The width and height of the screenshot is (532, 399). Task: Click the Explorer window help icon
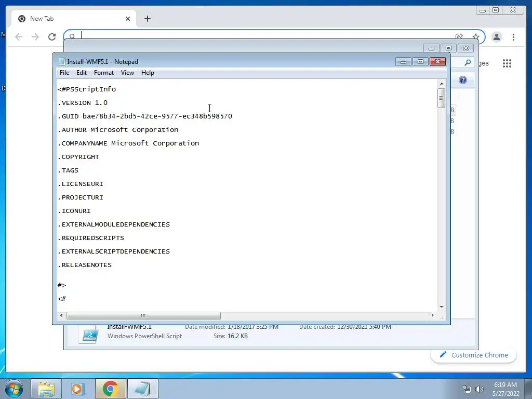tap(463, 80)
